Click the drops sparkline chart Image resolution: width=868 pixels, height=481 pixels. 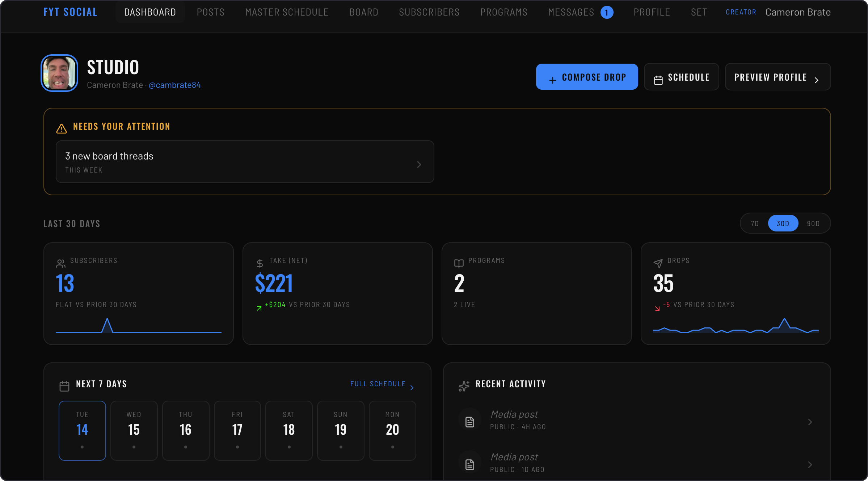[x=736, y=325]
